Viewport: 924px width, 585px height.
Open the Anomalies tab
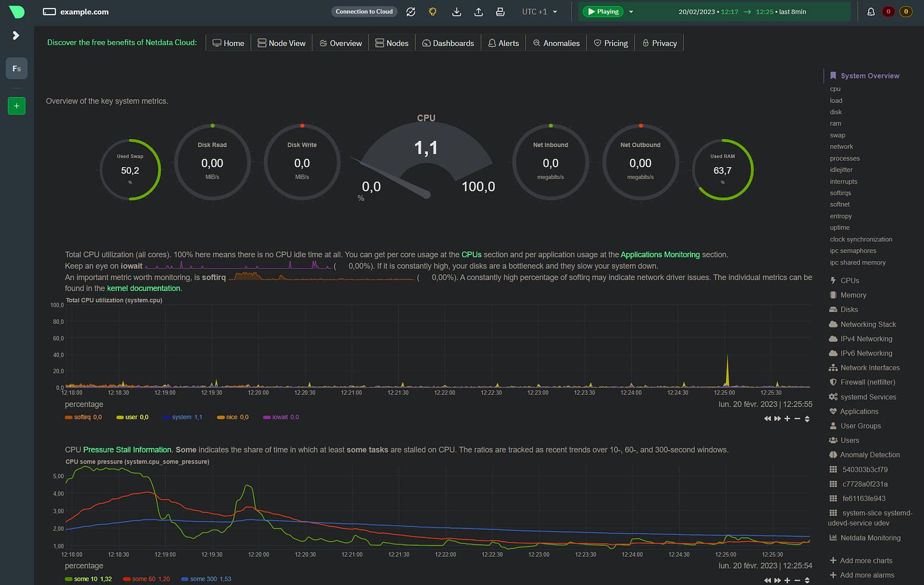pos(556,43)
